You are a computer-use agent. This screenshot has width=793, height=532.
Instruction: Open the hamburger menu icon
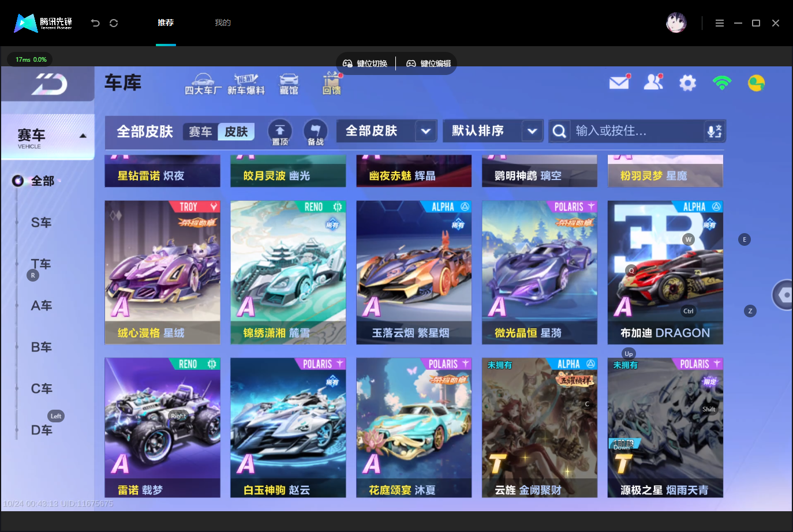720,23
